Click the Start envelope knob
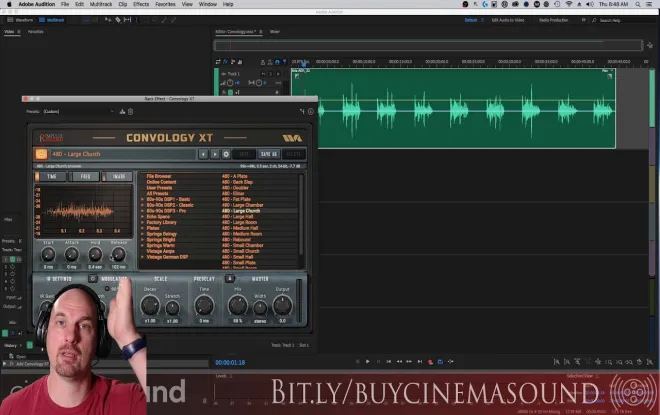660x415 pixels. [x=48, y=254]
